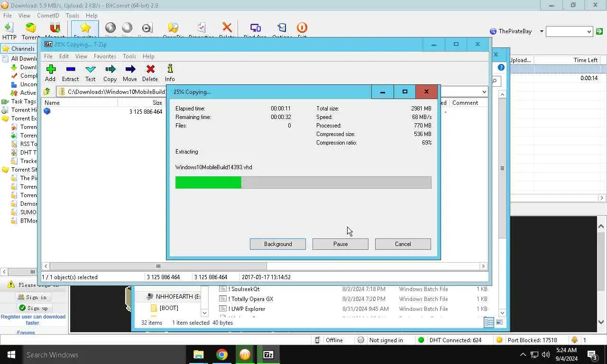Viewport: 607px width, 364px height.
Task: Click the green search go button
Action: click(599, 31)
